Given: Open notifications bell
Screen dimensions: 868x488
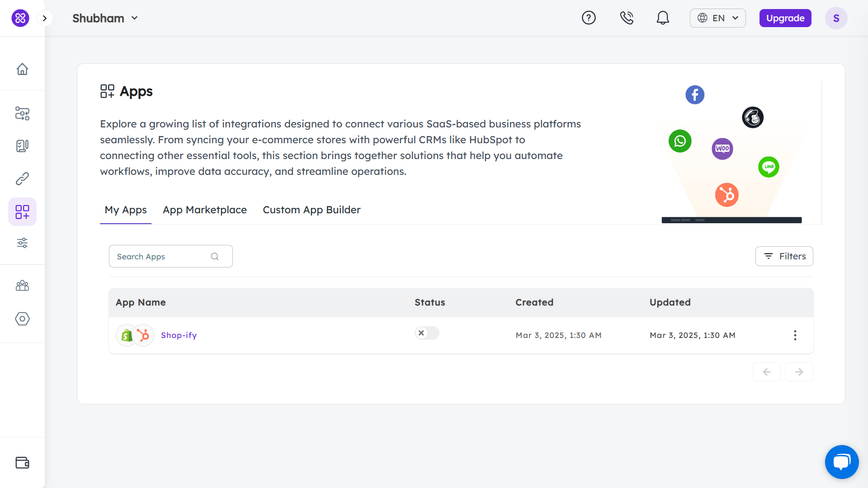Looking at the screenshot, I should tap(663, 18).
